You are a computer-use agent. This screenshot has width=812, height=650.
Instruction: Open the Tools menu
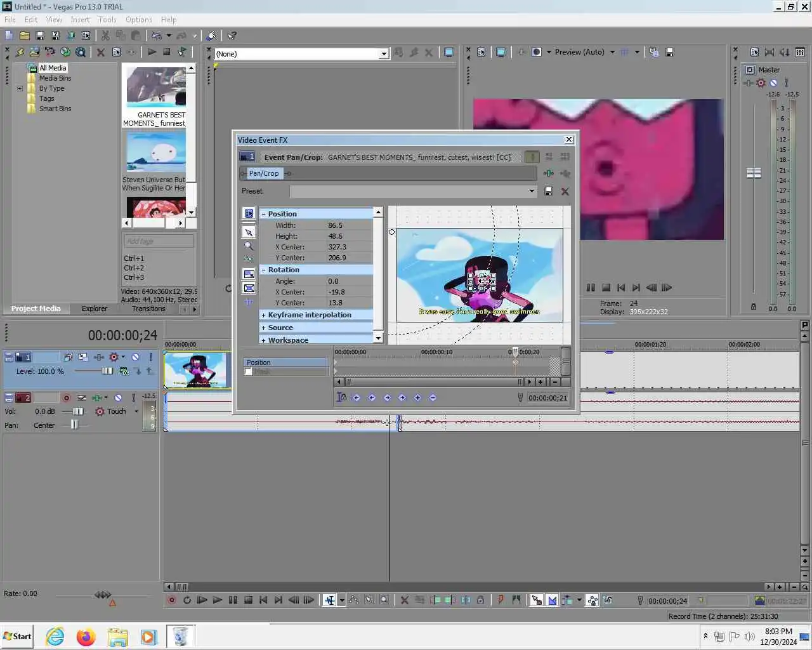(x=107, y=20)
